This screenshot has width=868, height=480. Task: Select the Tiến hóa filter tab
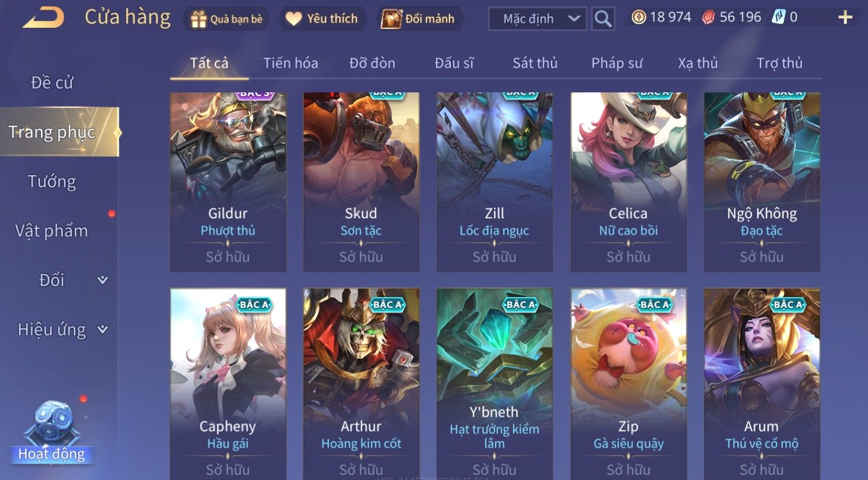click(290, 63)
